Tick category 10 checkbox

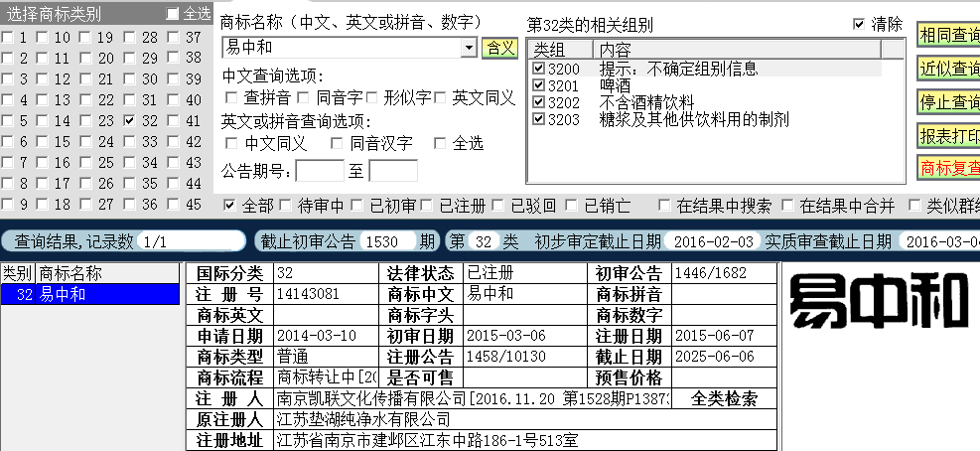42,38
